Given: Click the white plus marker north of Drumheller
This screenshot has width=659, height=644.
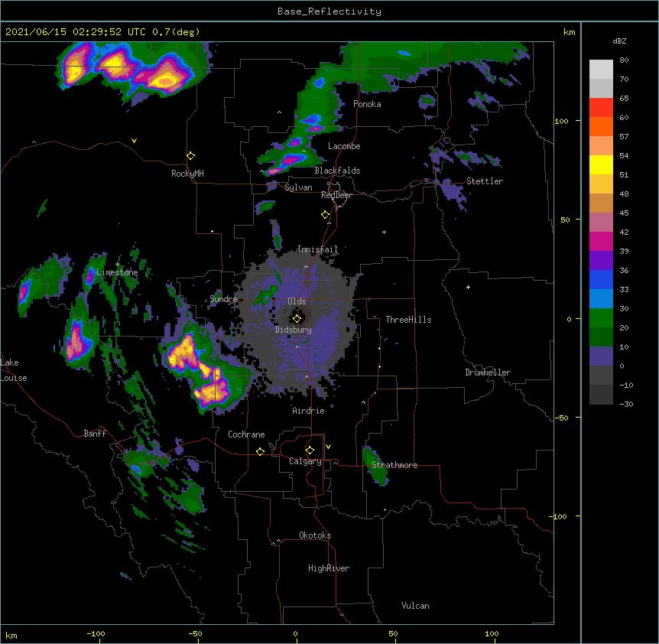Looking at the screenshot, I should (468, 287).
